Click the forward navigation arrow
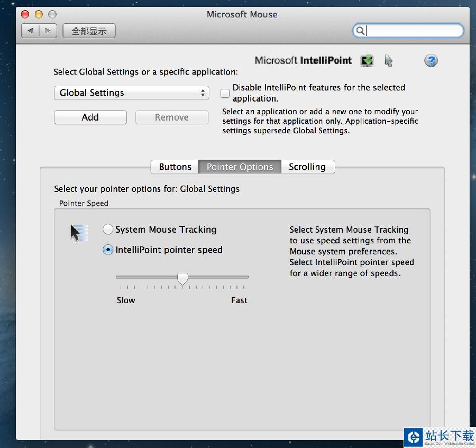 pos(48,31)
